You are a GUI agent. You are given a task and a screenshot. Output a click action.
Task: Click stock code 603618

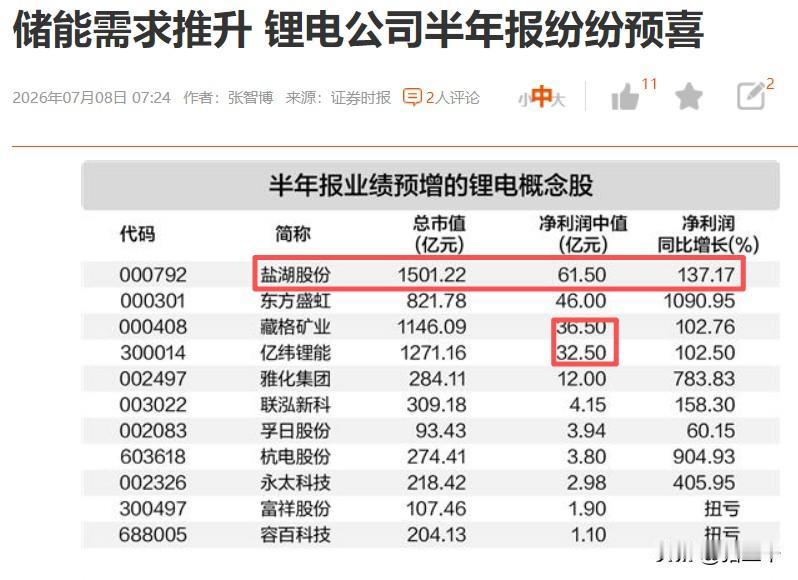pyautogui.click(x=153, y=457)
